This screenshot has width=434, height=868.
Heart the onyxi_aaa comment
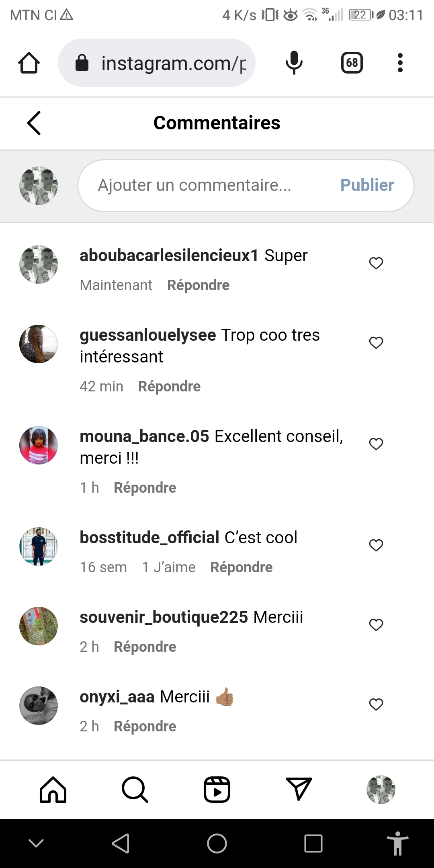click(x=376, y=704)
